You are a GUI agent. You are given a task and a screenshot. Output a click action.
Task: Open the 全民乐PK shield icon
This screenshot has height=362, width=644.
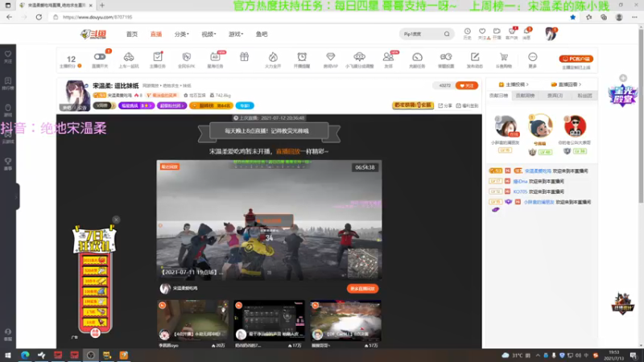tap(187, 60)
